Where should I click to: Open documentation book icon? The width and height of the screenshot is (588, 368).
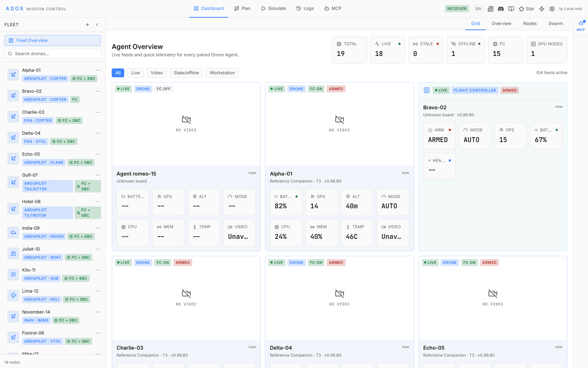511,9
